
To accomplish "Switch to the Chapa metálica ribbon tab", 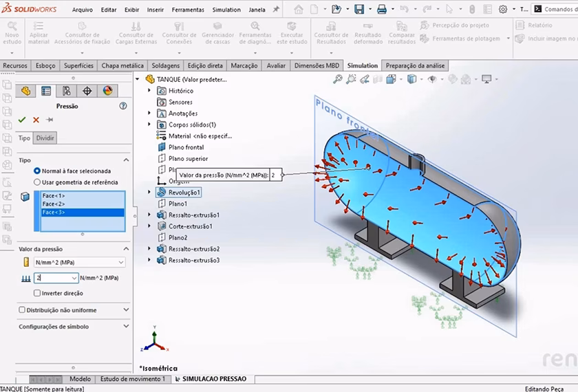I will point(122,65).
